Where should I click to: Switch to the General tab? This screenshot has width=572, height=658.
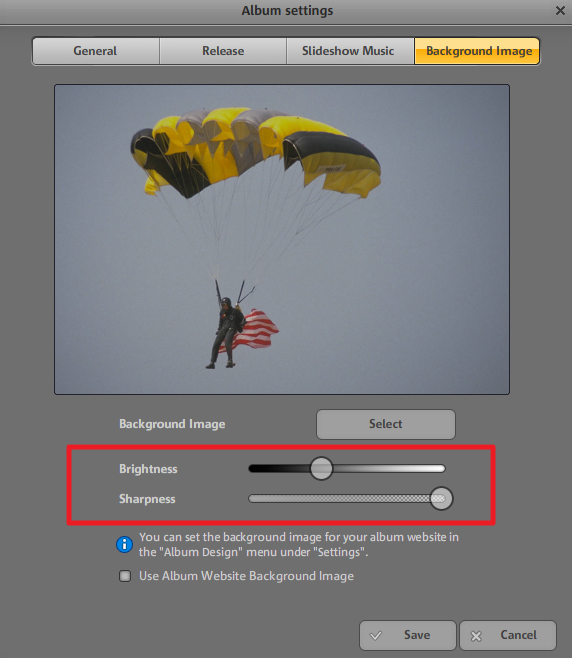point(96,51)
